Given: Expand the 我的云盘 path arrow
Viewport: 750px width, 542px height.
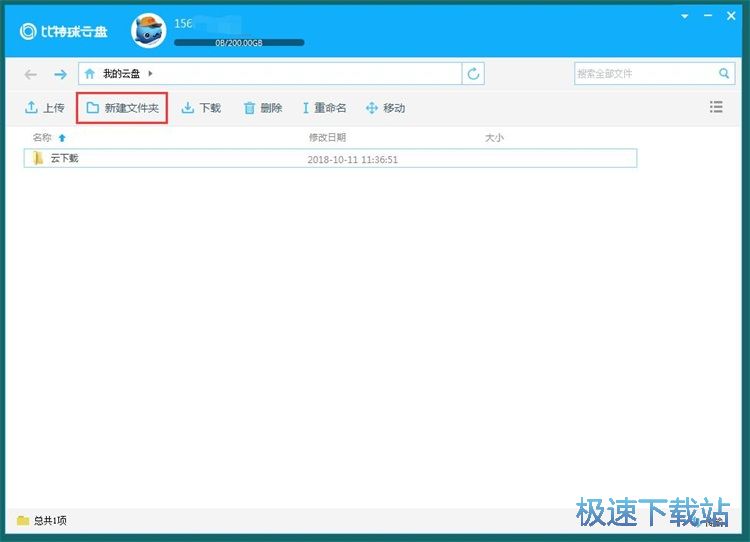Looking at the screenshot, I should point(150,74).
